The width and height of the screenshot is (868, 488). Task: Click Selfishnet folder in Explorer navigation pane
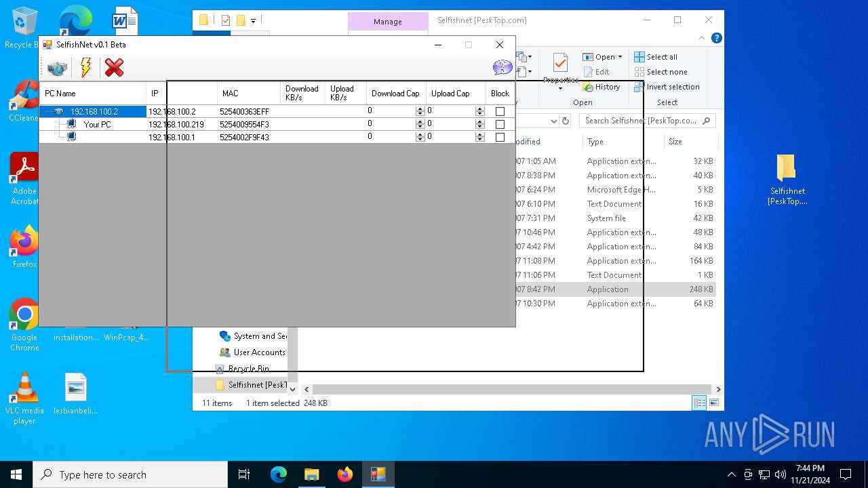[x=251, y=385]
